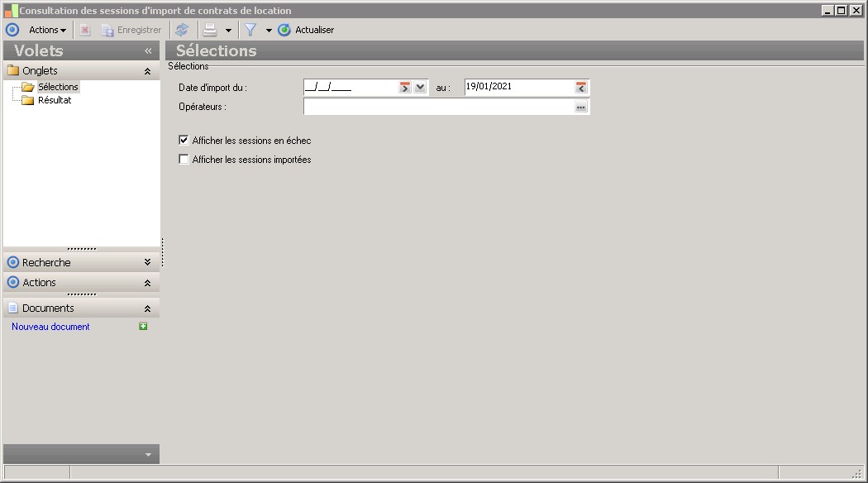Click the folder icon beside Résultat
The width and height of the screenshot is (868, 483).
(27, 100)
